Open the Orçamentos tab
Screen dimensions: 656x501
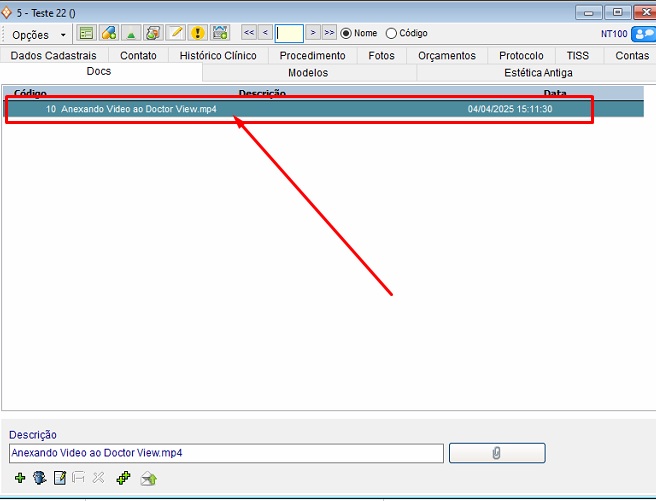click(x=447, y=55)
